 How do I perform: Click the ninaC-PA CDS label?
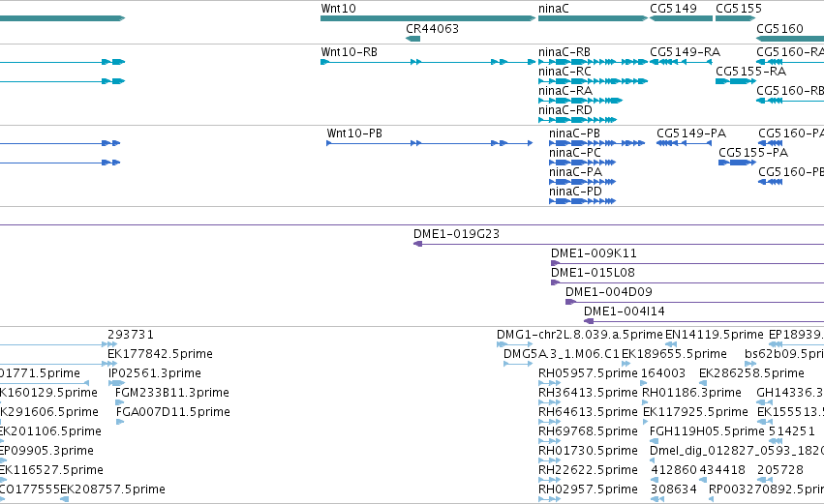575,172
